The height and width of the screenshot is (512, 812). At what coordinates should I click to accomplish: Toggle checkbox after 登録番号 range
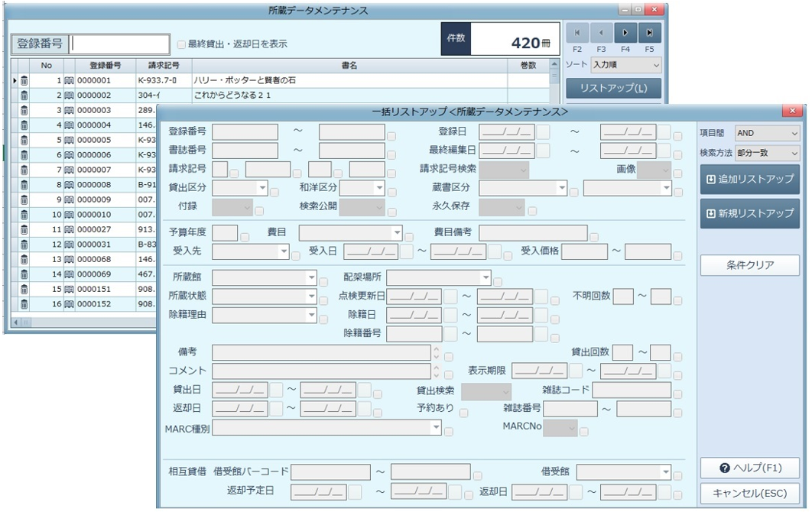click(391, 137)
